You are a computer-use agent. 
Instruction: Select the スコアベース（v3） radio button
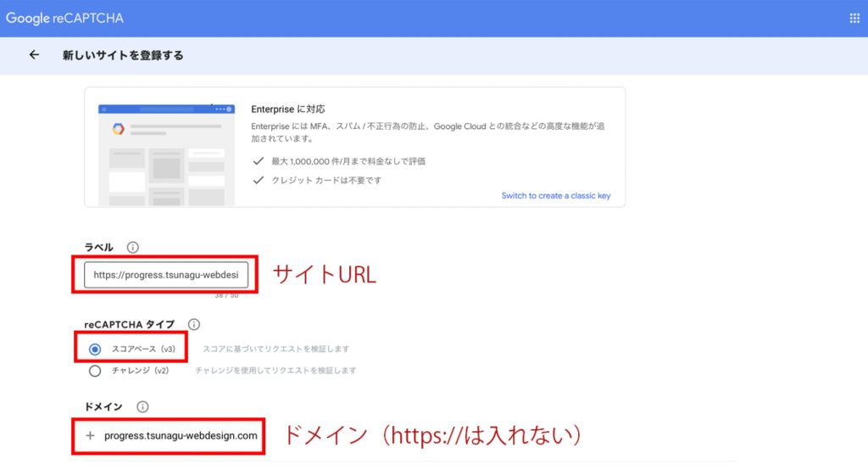point(95,349)
